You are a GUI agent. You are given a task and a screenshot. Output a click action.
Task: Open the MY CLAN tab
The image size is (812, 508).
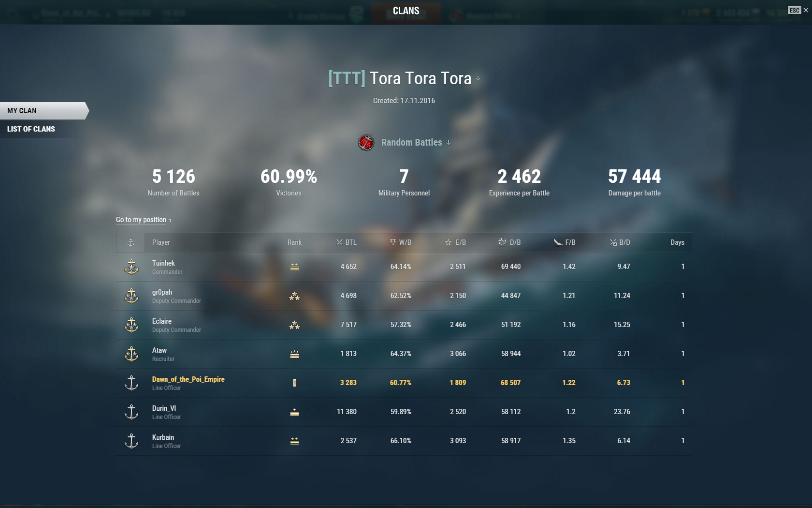tap(43, 111)
